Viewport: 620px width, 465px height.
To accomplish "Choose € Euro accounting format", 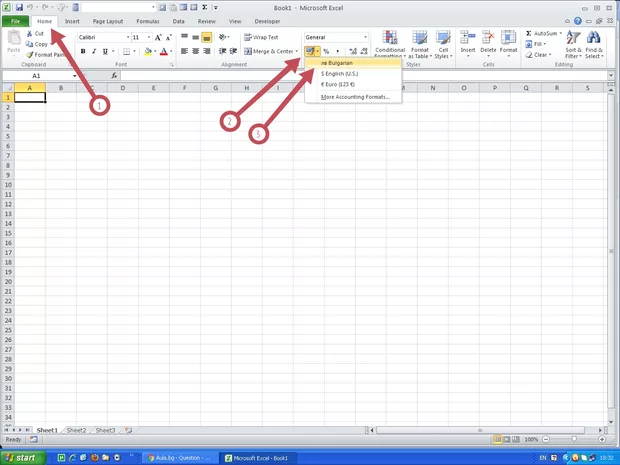I will [353, 84].
